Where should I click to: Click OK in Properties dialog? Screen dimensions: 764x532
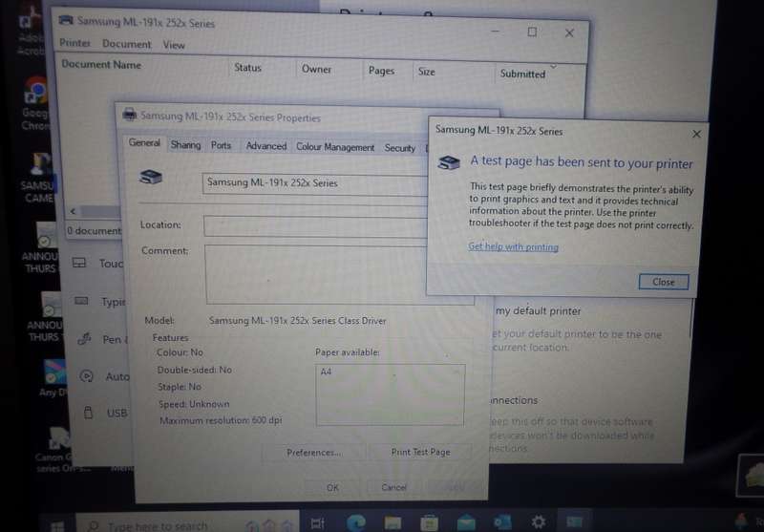(x=332, y=487)
